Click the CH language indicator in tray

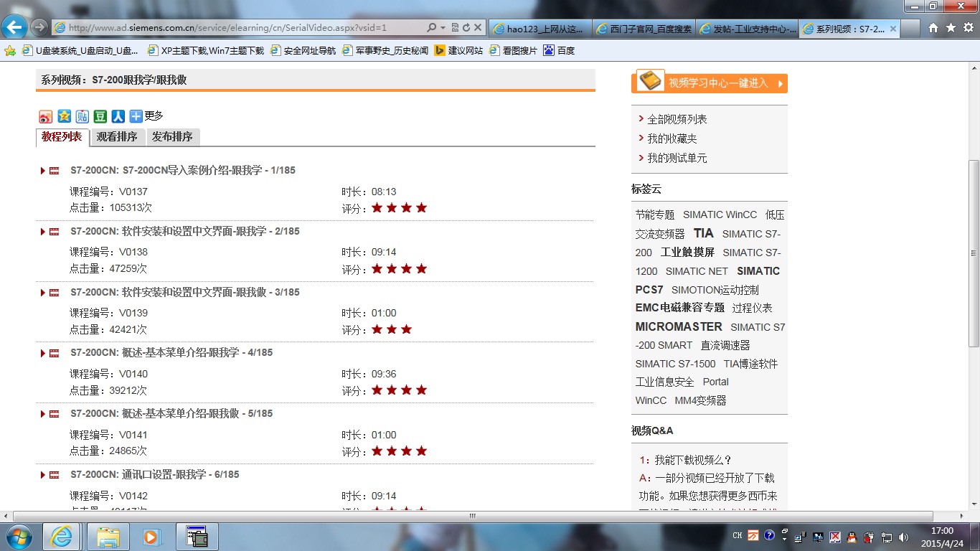click(738, 536)
